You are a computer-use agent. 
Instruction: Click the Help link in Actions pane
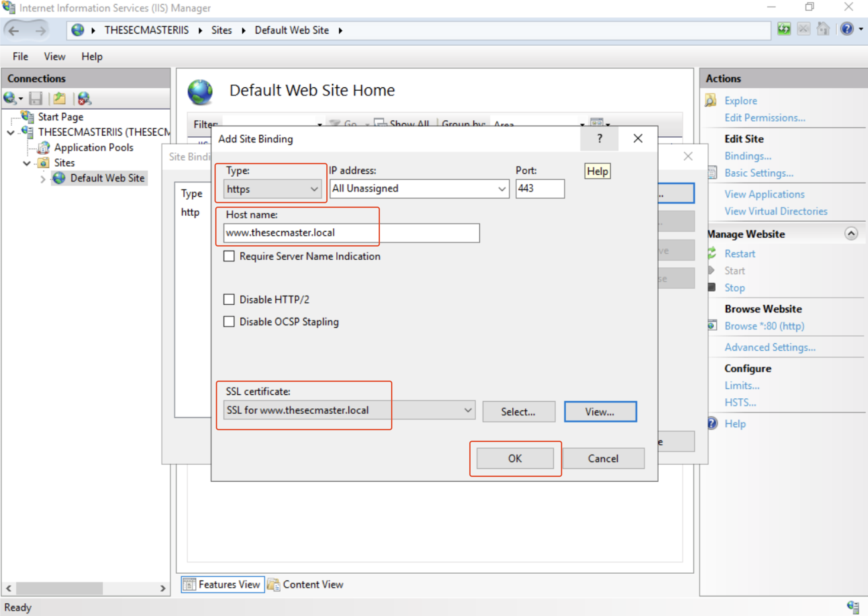click(x=735, y=424)
